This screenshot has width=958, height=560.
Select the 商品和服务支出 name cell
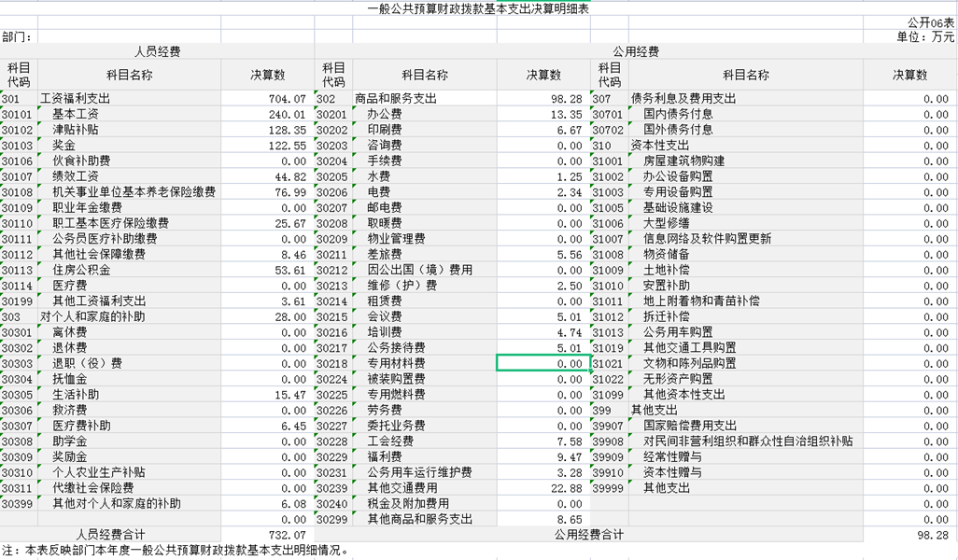click(x=396, y=99)
